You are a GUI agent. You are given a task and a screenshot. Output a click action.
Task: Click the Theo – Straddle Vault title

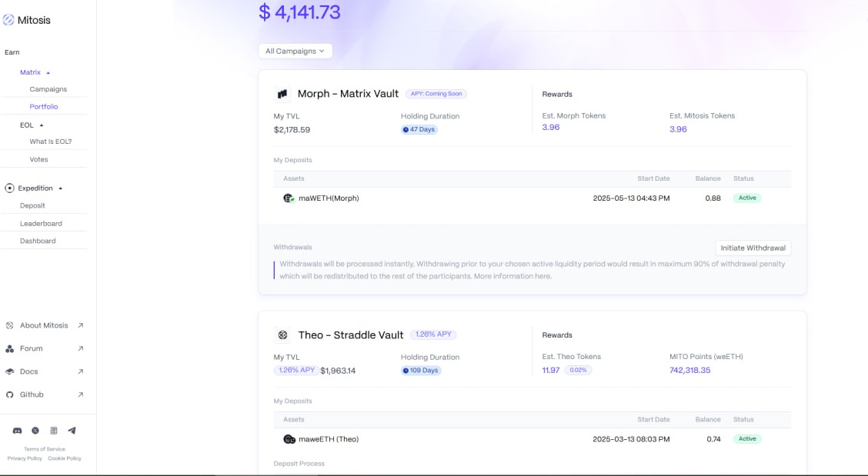351,335
